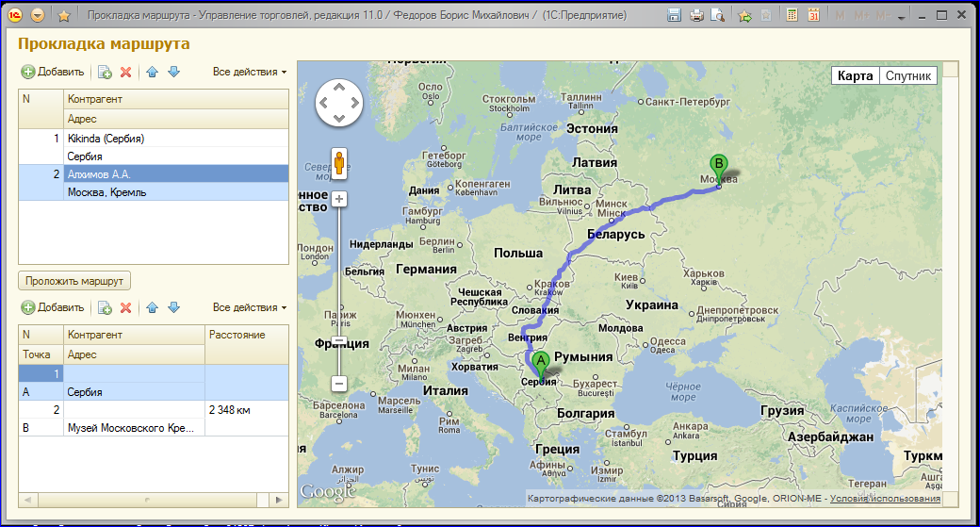Add page to favorites star-arrow icon
Screen dimensions: 980x527
pyautogui.click(x=744, y=16)
